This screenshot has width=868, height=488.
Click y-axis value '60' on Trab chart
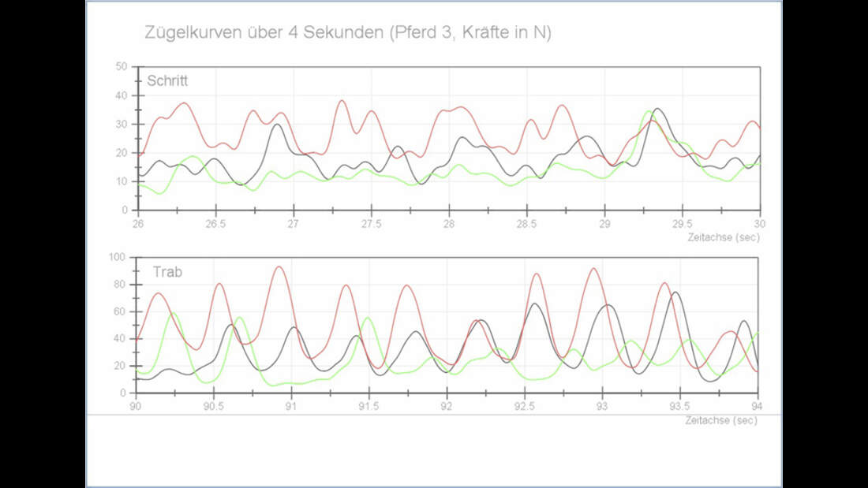pos(120,311)
